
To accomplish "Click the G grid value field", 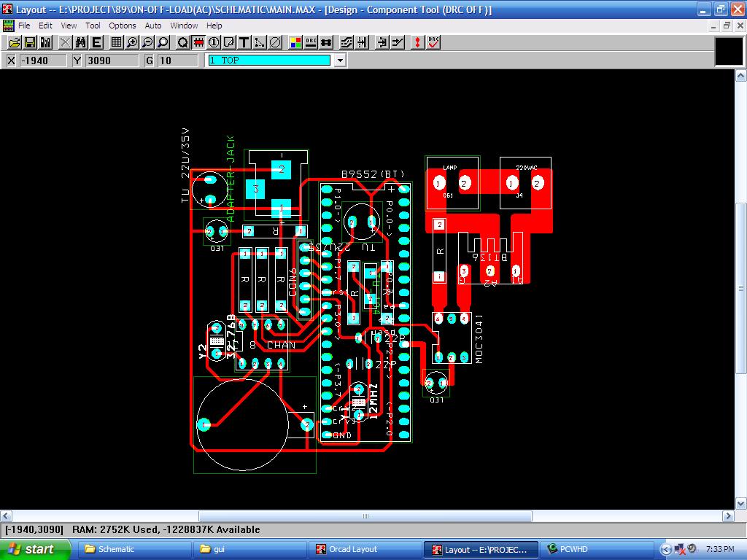I will [177, 61].
